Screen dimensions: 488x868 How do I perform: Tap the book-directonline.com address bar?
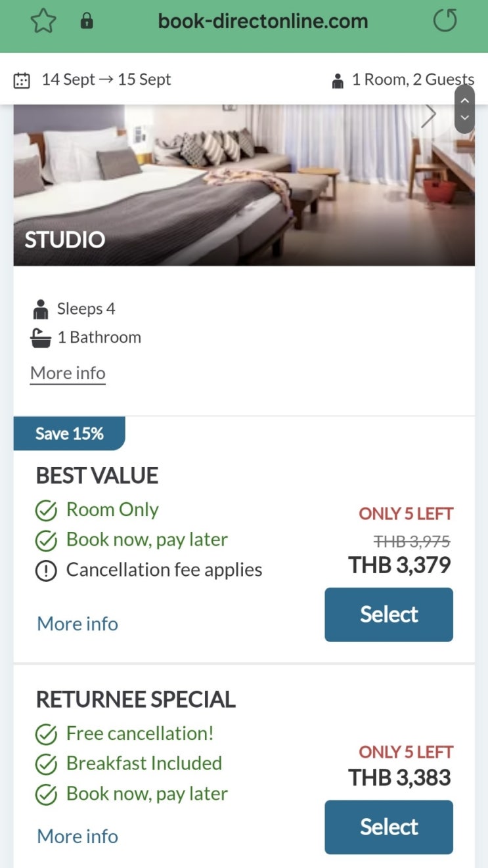pyautogui.click(x=263, y=21)
